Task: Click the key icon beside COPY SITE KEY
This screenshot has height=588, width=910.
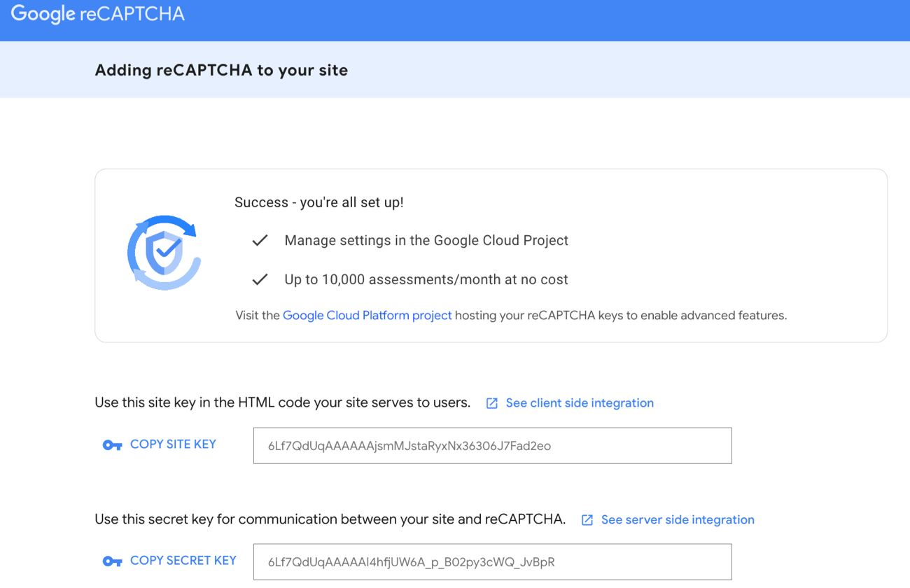Action: click(x=112, y=445)
